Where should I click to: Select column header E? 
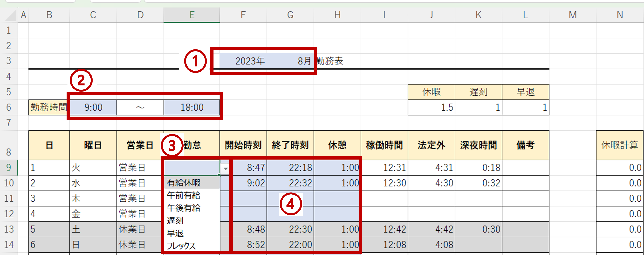192,15
